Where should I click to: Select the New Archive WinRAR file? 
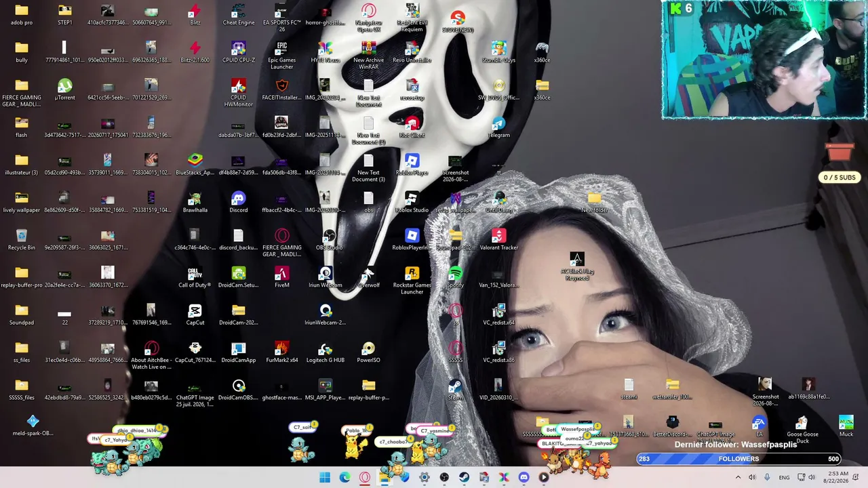[369, 56]
